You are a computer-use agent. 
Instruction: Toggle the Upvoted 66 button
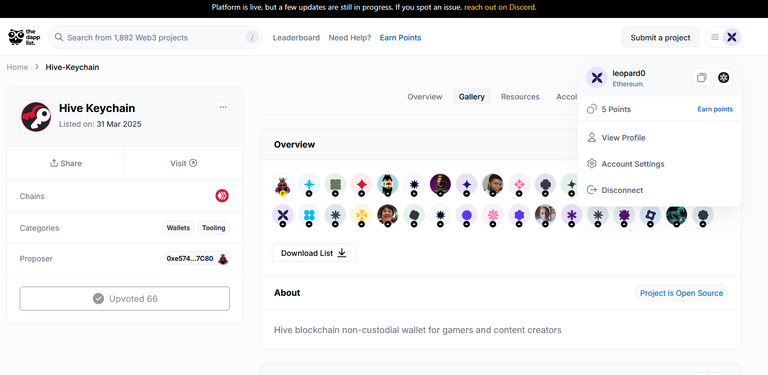coord(124,299)
